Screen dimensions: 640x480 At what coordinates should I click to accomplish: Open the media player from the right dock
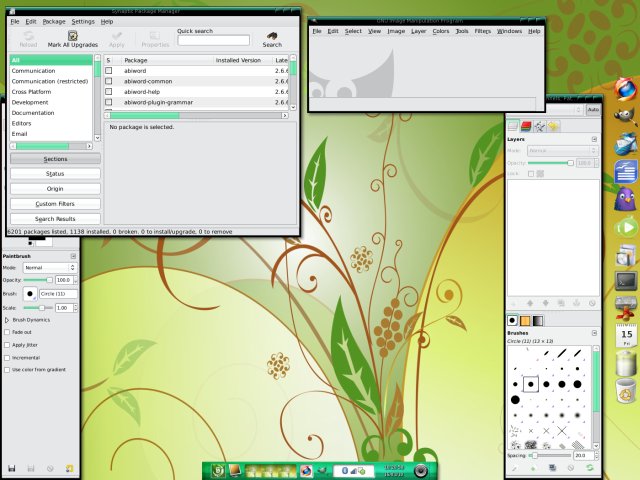point(626,227)
